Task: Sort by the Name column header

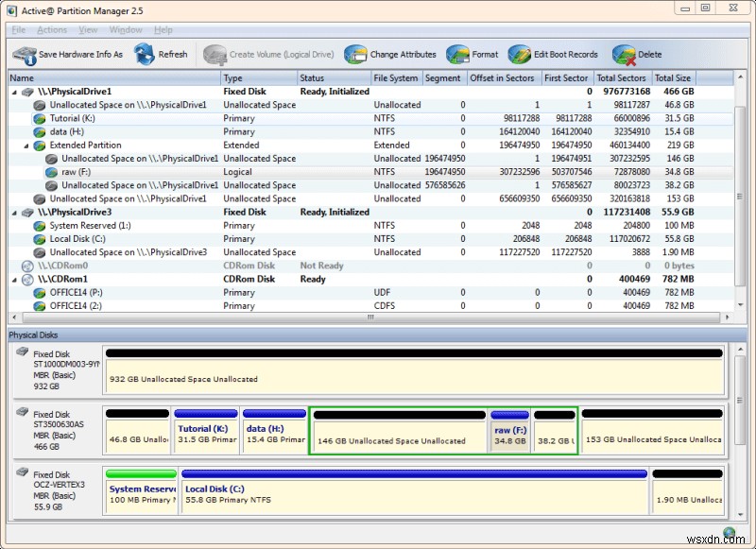Action: pyautogui.click(x=114, y=78)
